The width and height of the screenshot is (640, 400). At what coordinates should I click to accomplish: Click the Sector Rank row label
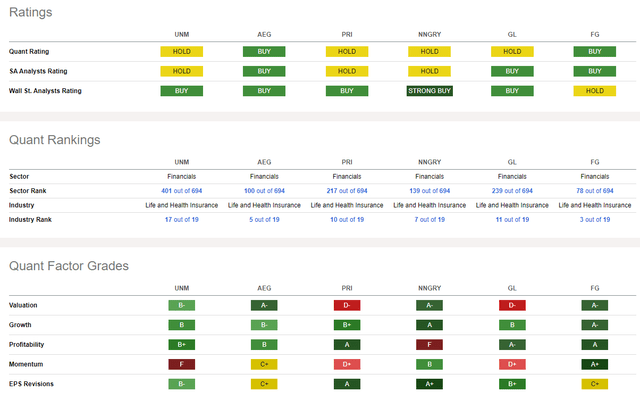click(28, 191)
